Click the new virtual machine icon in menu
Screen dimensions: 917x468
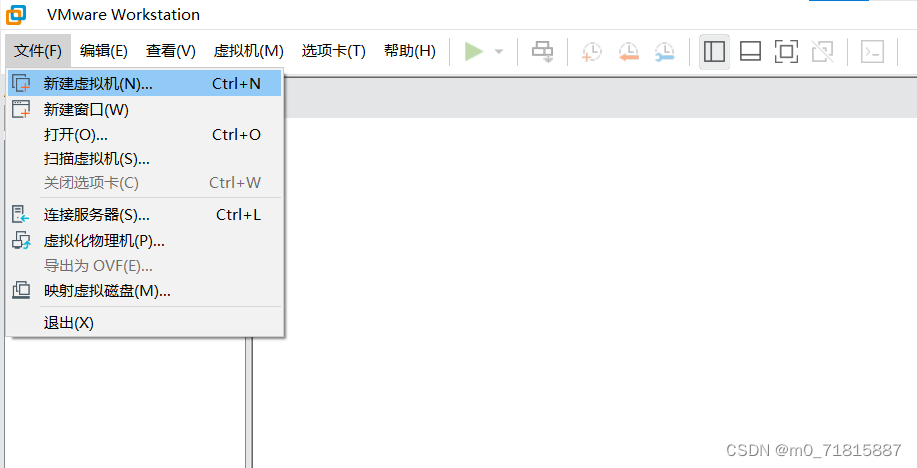coord(21,84)
